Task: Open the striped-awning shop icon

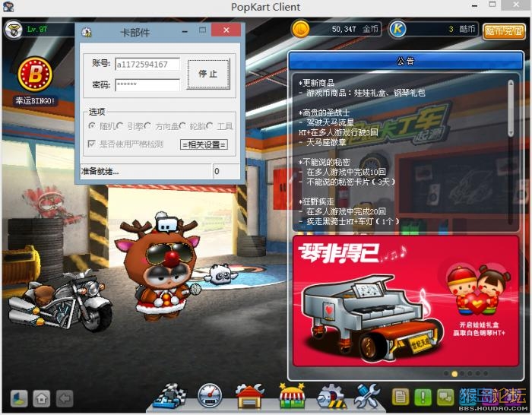Action: 292,396
